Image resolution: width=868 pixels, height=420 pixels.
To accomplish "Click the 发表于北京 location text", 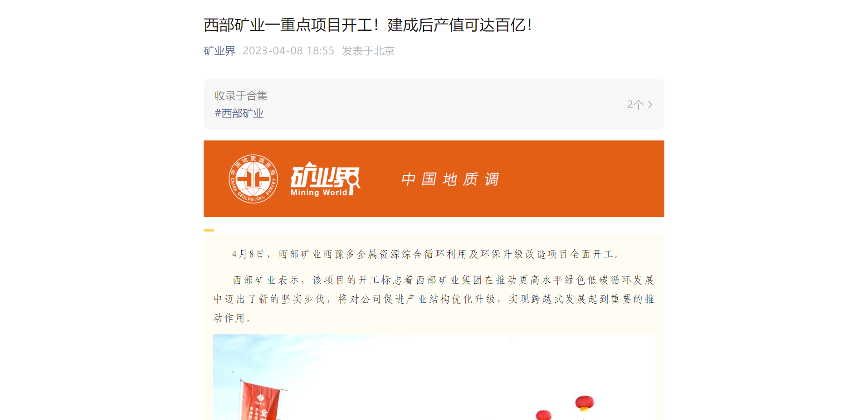I will pyautogui.click(x=368, y=51).
